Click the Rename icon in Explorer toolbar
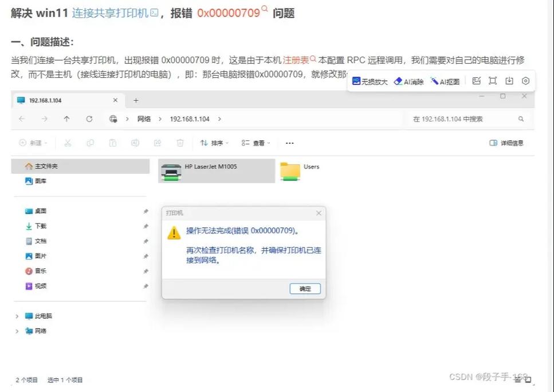This screenshot has height=392, width=554. [135, 143]
